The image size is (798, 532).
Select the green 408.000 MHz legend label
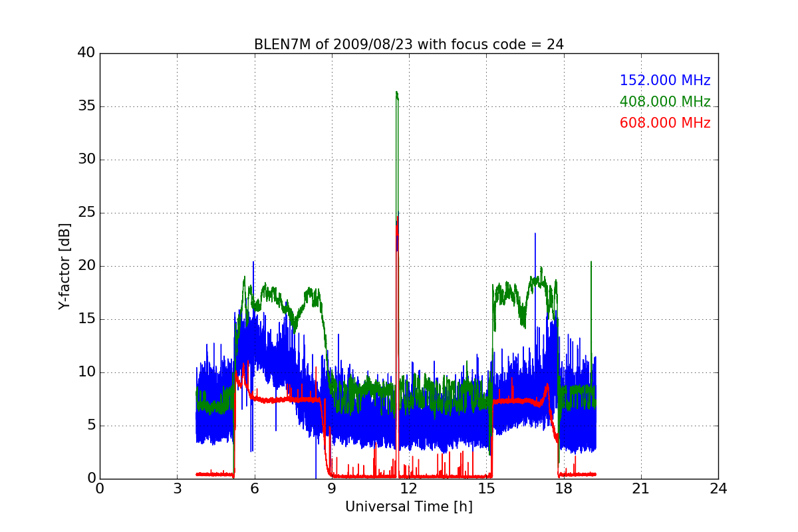(x=665, y=102)
